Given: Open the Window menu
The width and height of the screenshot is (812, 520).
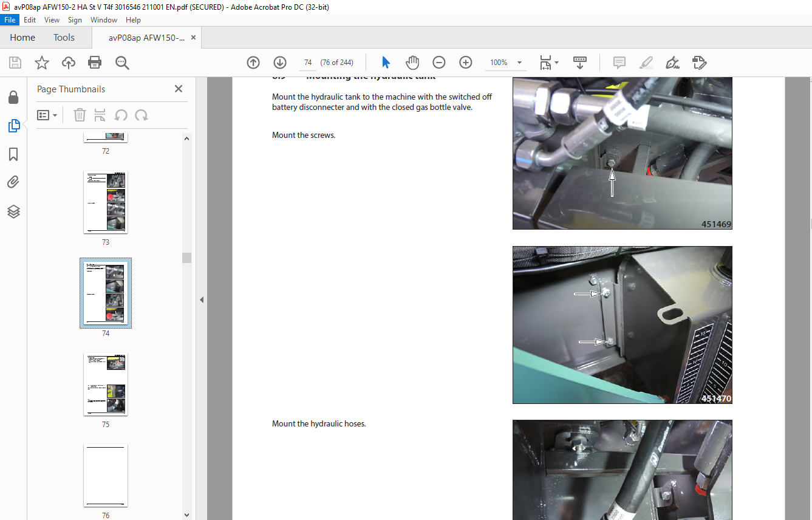Looking at the screenshot, I should click(104, 20).
